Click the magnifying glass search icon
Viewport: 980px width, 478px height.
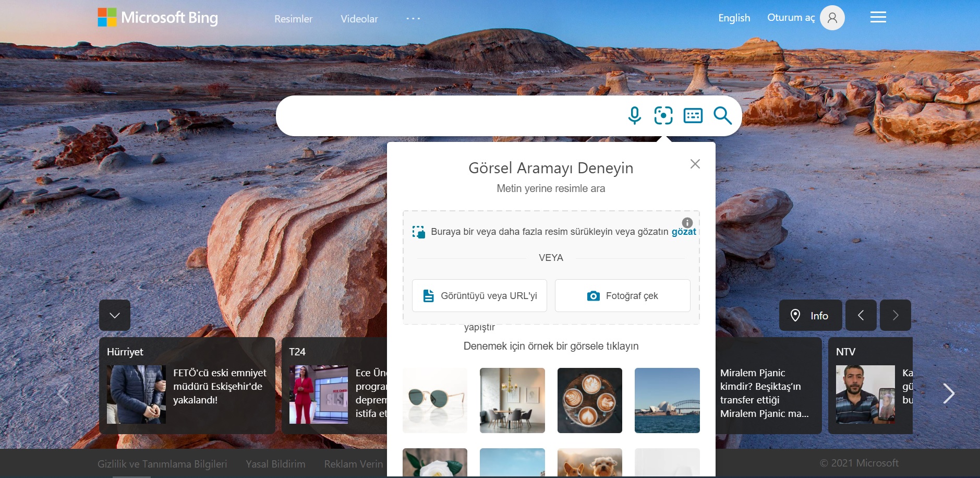[x=722, y=115]
